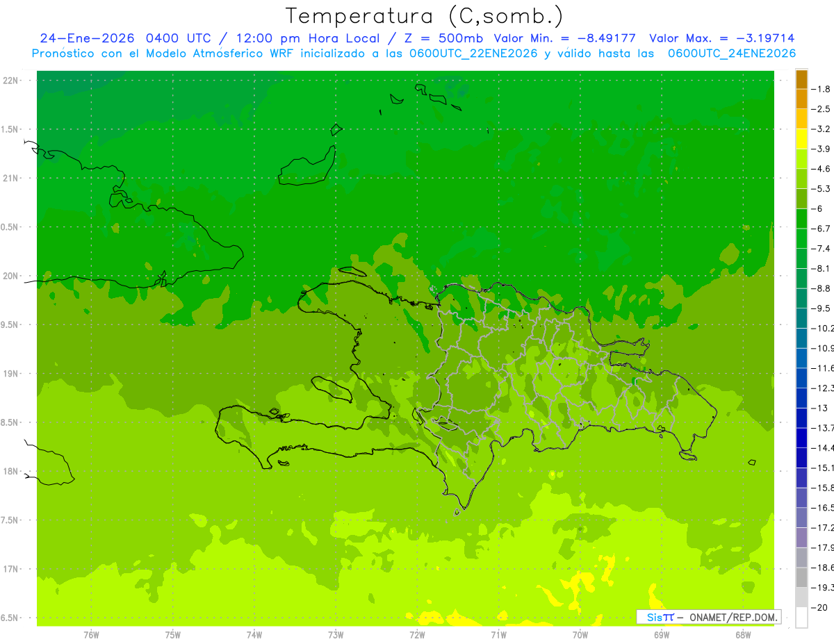The height and width of the screenshot is (644, 834).
Task: Click the white swatch below -20
Action: [801, 617]
